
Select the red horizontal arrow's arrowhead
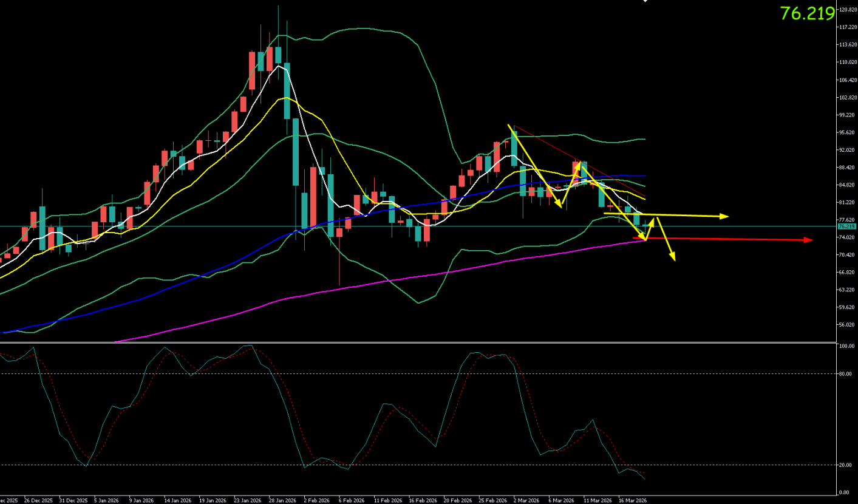(x=808, y=240)
